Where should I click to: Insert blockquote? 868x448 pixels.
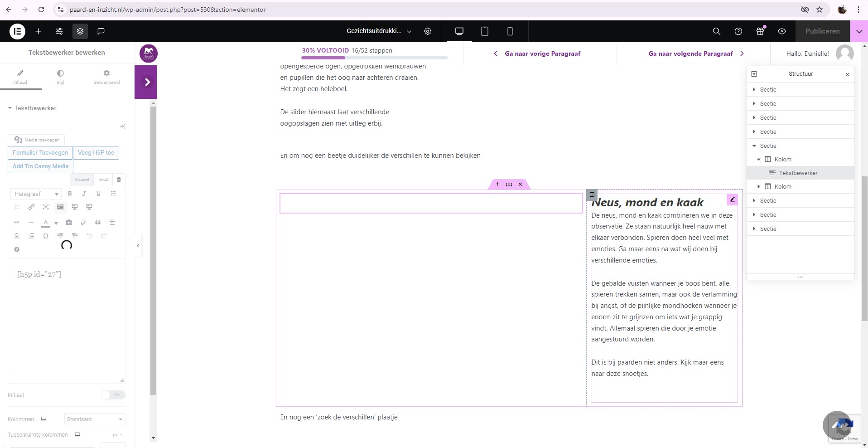click(98, 222)
